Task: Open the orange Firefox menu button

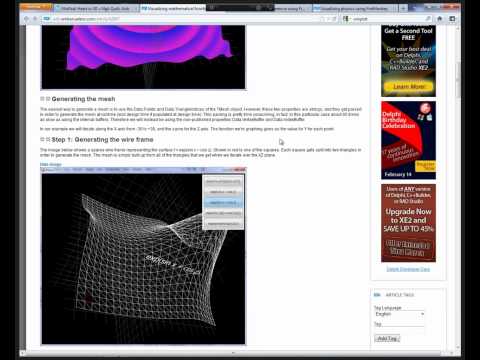Action: pyautogui.click(x=36, y=7)
